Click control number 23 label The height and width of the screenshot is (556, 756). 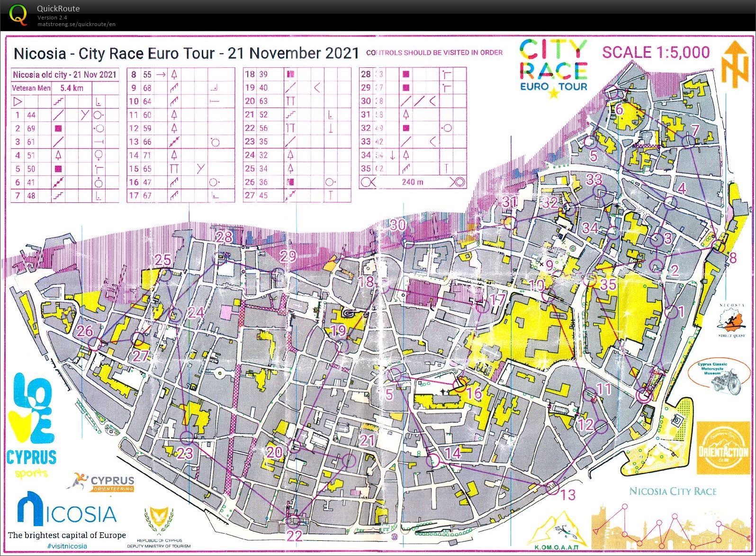click(185, 454)
